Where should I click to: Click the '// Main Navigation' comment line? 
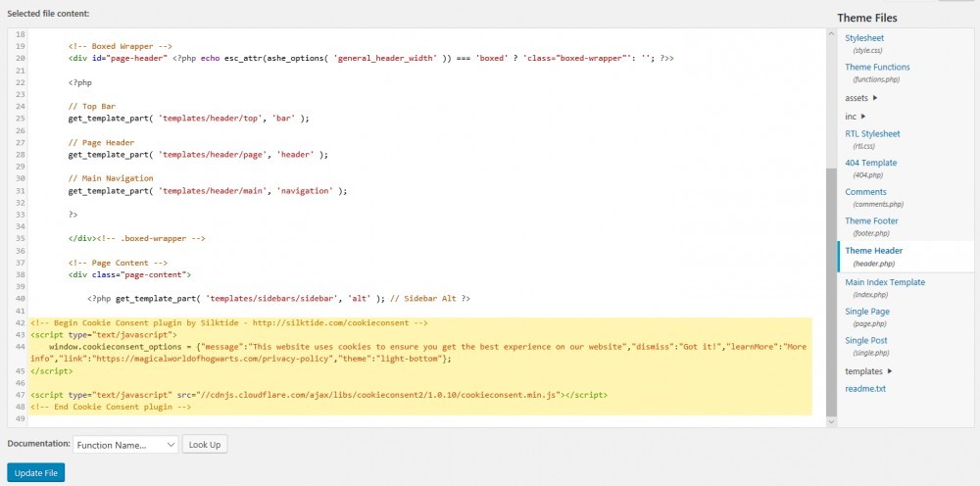[111, 178]
